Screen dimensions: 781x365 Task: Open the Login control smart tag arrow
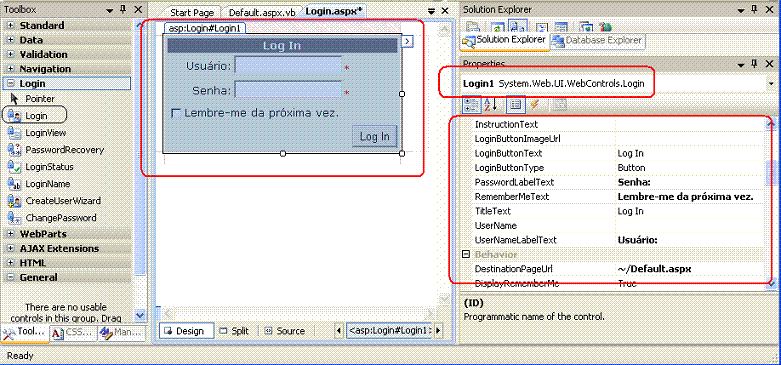[408, 41]
